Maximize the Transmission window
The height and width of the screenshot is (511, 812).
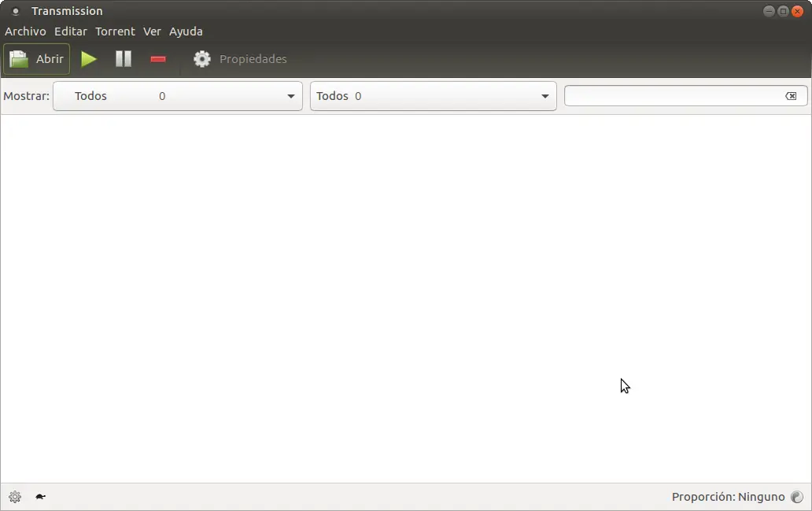tap(784, 11)
